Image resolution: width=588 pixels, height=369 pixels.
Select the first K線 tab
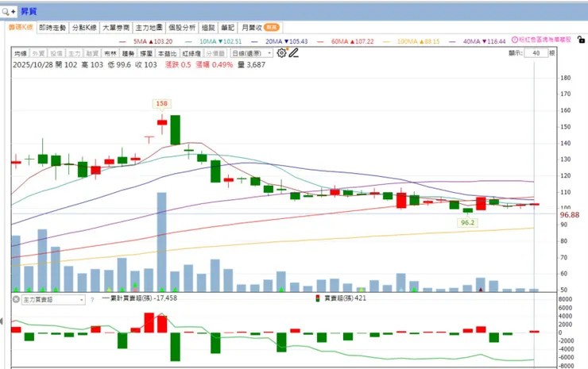click(21, 27)
